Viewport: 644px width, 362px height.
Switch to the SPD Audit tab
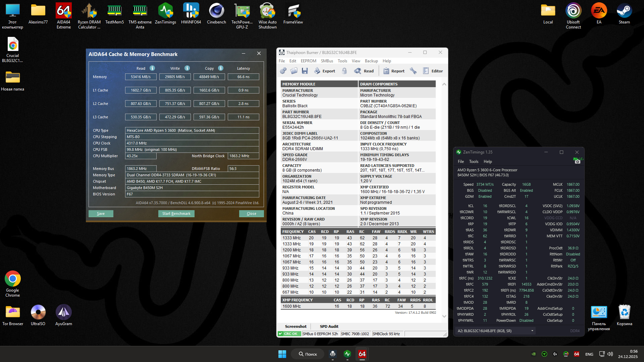[329, 326]
